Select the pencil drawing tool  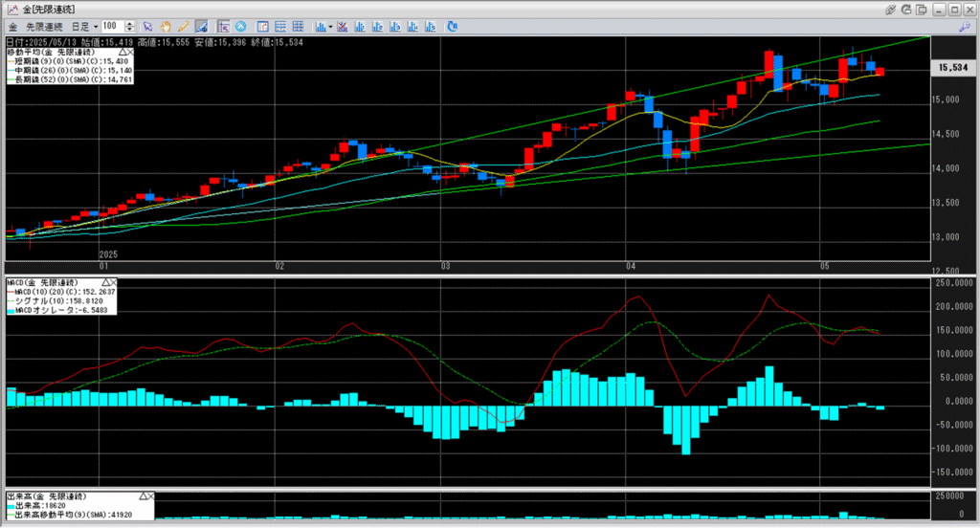(183, 26)
